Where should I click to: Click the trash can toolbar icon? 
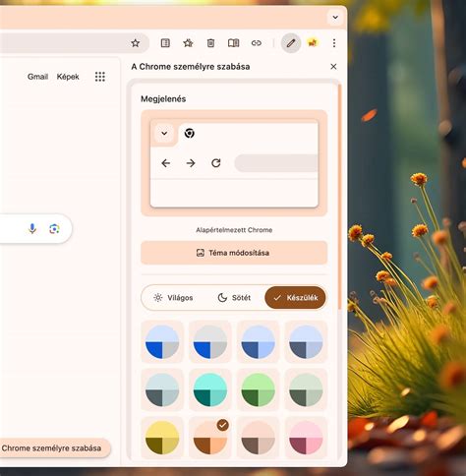pos(210,43)
